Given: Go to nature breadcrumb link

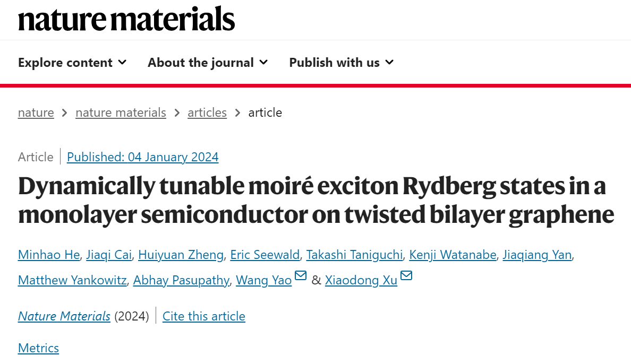Looking at the screenshot, I should point(36,112).
